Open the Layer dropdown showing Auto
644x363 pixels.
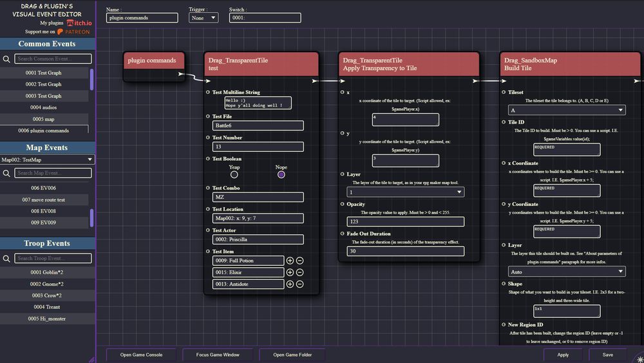[x=567, y=272]
